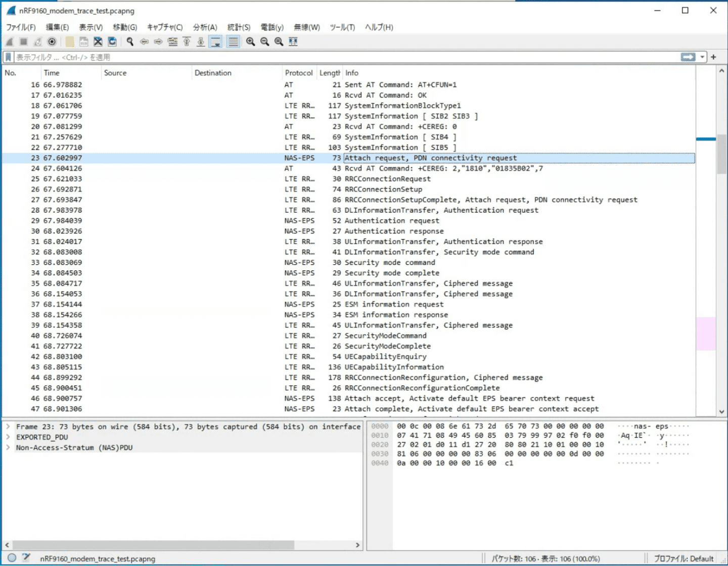Image resolution: width=728 pixels, height=566 pixels.
Task: Expand the Frame 23 tree item
Action: click(8, 427)
